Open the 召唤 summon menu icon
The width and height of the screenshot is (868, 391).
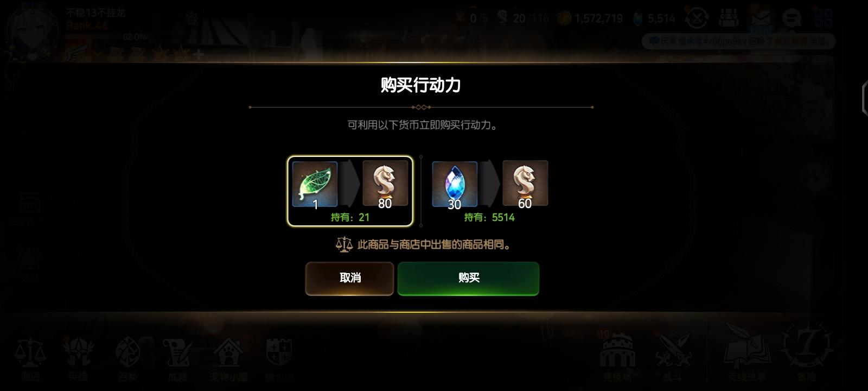point(128,359)
